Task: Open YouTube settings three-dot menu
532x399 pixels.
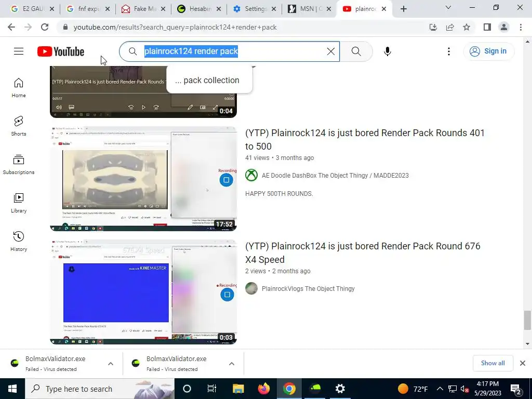Action: click(x=449, y=51)
